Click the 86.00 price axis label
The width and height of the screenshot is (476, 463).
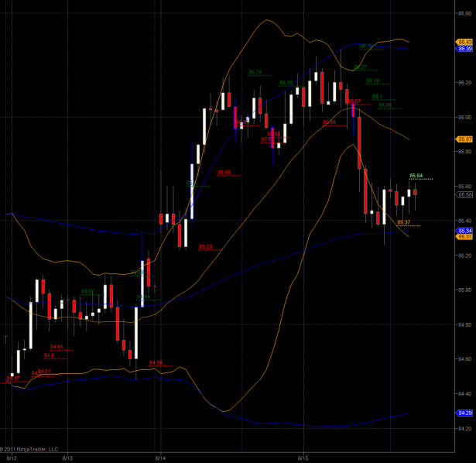pos(464,117)
